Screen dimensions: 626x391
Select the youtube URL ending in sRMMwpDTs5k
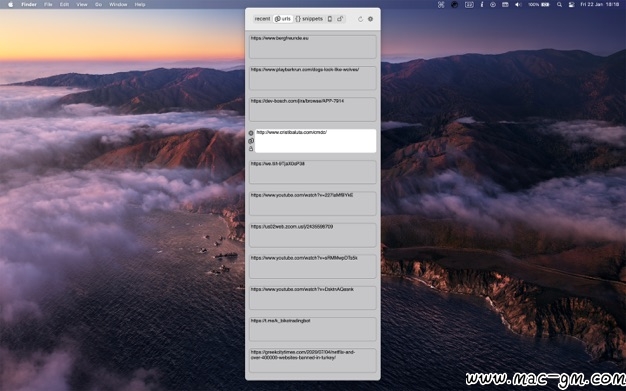coord(313,266)
